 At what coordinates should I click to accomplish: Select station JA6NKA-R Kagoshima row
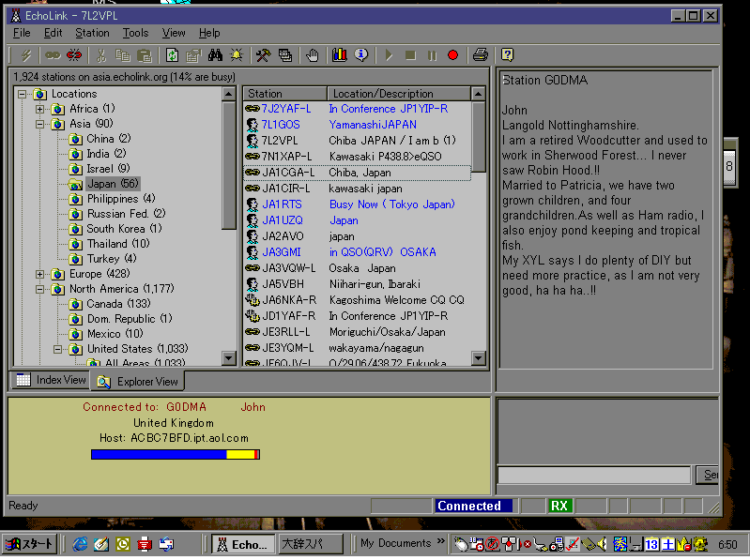click(358, 300)
